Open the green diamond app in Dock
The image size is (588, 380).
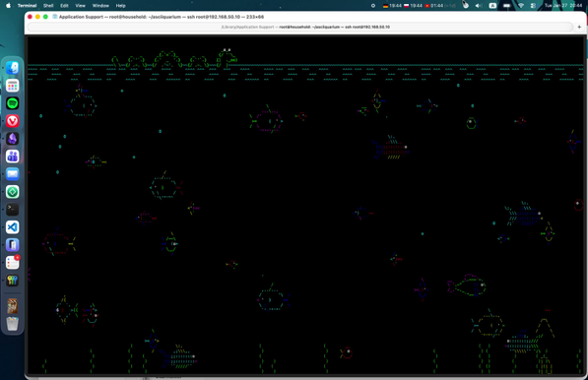(13, 192)
